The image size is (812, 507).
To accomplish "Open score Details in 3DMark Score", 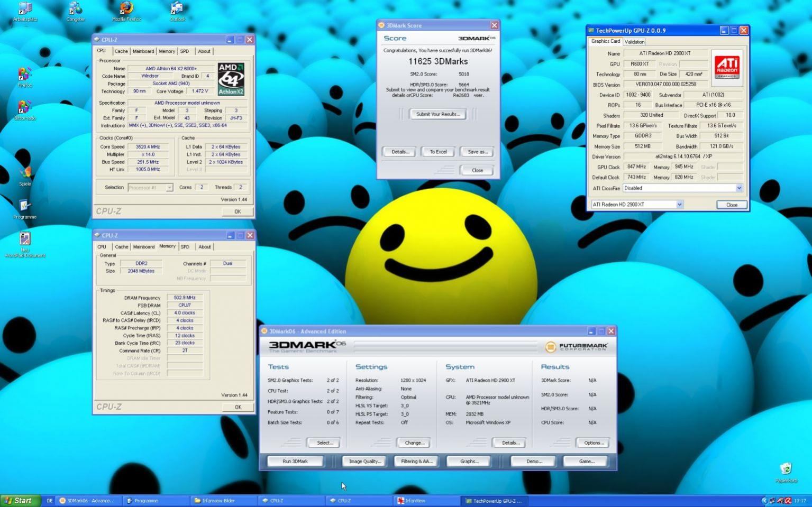I will (x=400, y=152).
